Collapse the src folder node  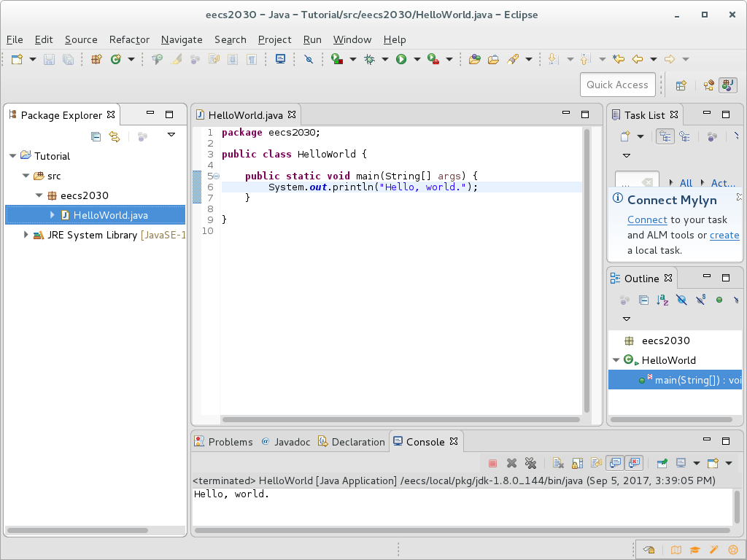pos(26,176)
